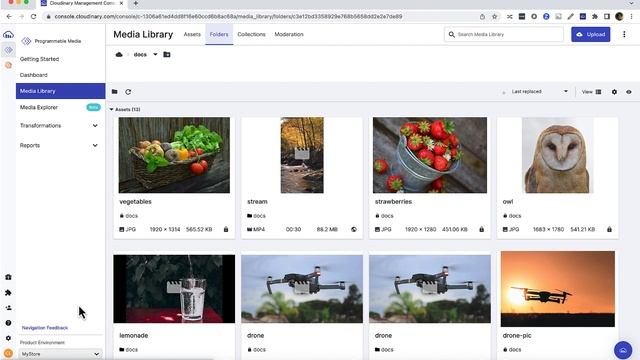Open the settings gear in assets toolbar
The width and height of the screenshot is (640, 360).
614,92
